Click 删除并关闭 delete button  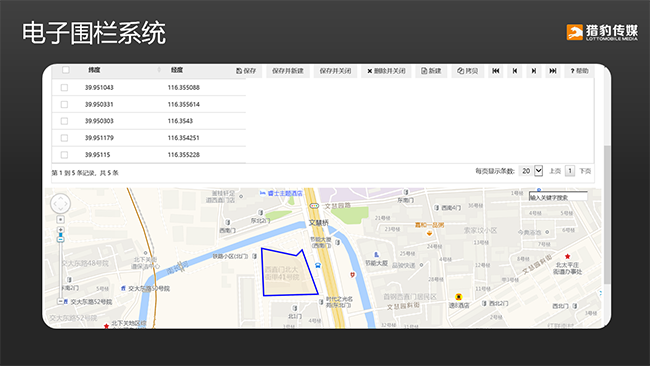click(x=386, y=71)
